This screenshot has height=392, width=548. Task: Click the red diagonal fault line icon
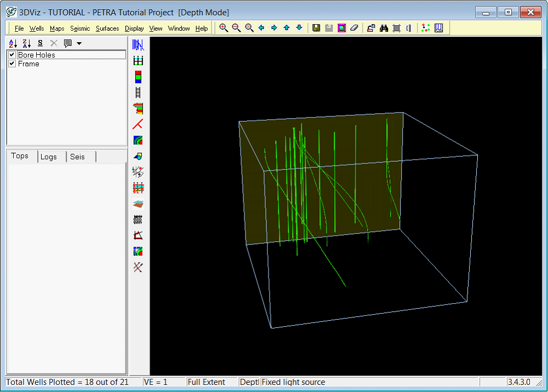tap(138, 124)
